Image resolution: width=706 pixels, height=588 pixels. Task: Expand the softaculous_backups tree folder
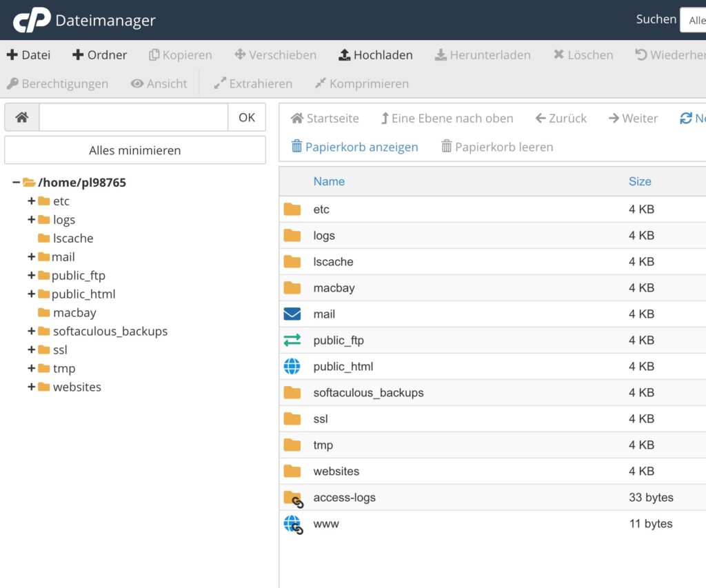(x=32, y=331)
